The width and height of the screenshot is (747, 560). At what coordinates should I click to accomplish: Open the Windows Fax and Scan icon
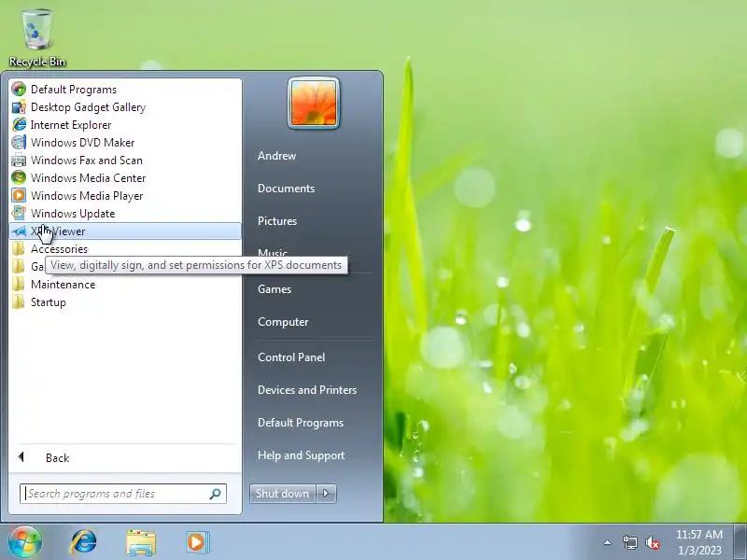[19, 161]
